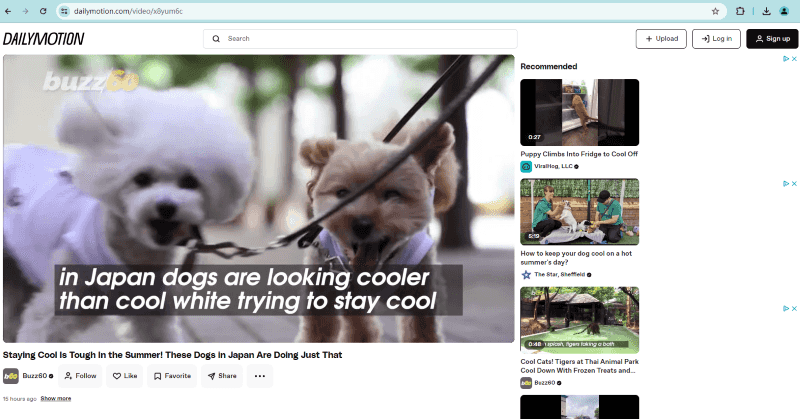Open The Star, Sheffield star icon
This screenshot has height=419, width=800.
point(526,275)
